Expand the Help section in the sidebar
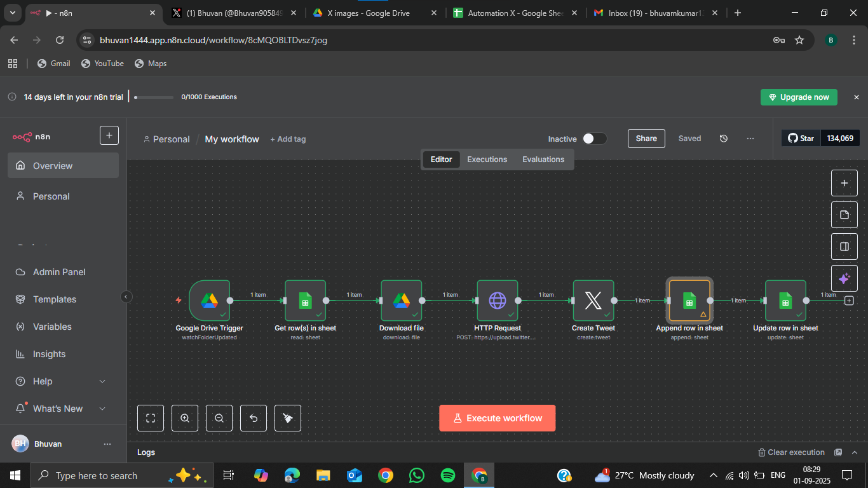Image resolution: width=868 pixels, height=488 pixels. 60,381
